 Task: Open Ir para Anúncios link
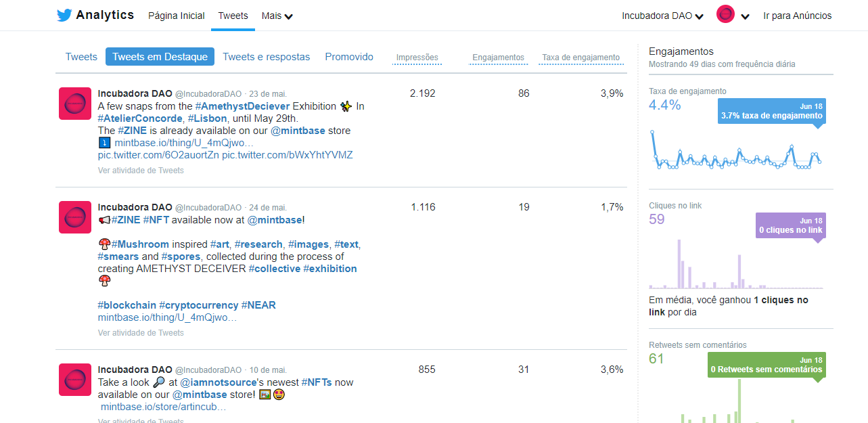point(798,16)
